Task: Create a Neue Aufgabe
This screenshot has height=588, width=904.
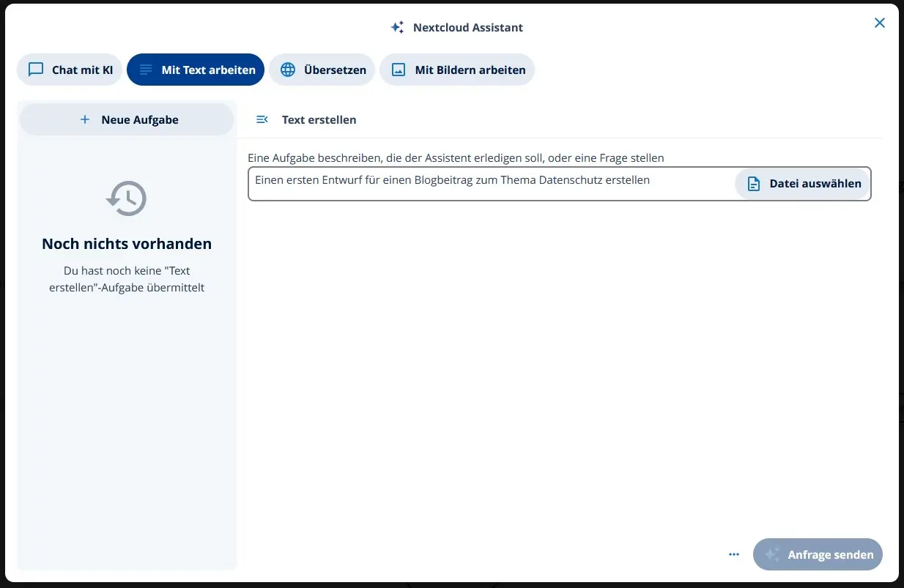Action: pos(126,119)
